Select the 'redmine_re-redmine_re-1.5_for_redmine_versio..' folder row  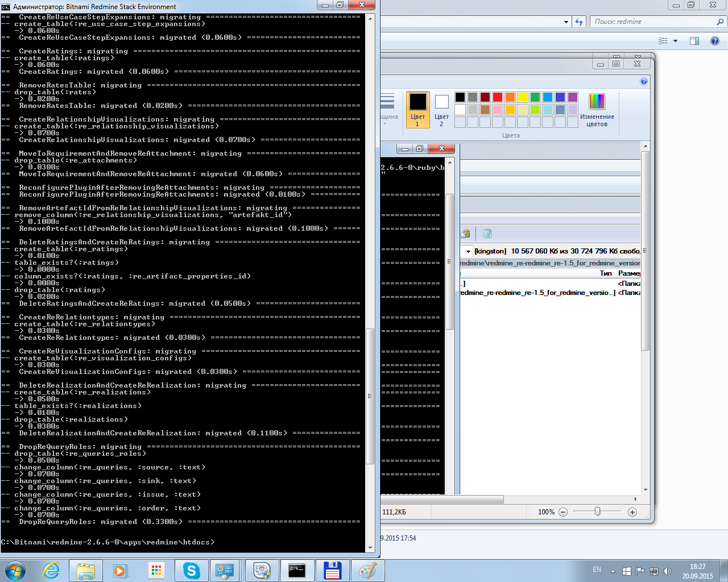click(550, 293)
